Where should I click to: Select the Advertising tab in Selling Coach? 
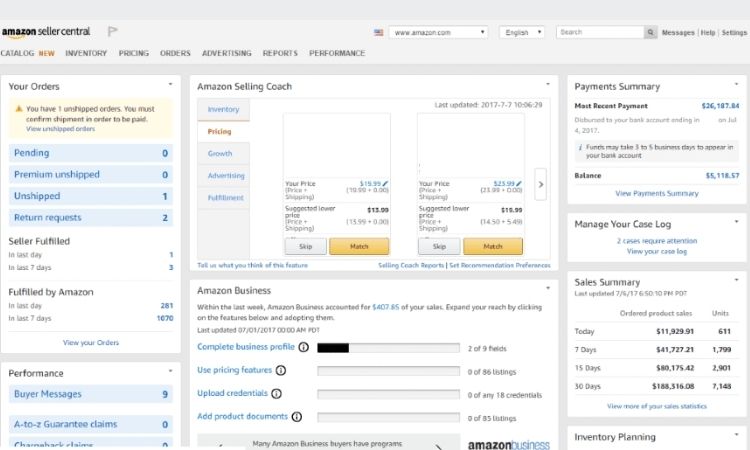[223, 176]
